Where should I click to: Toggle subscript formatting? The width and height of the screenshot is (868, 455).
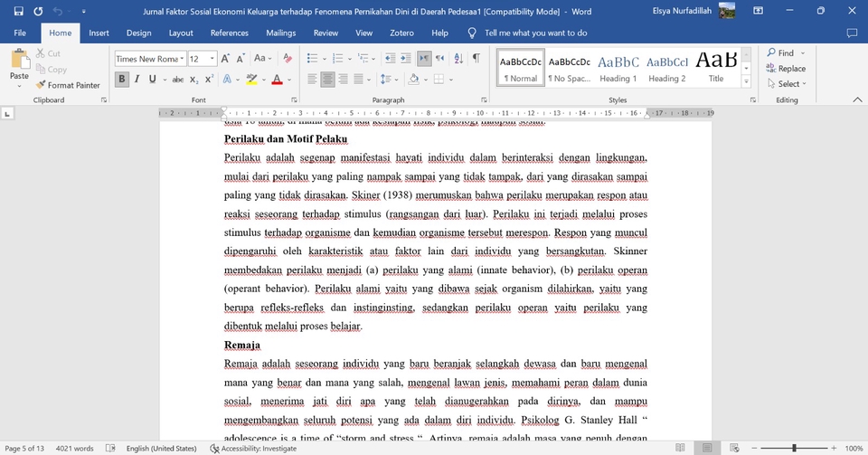coord(193,80)
